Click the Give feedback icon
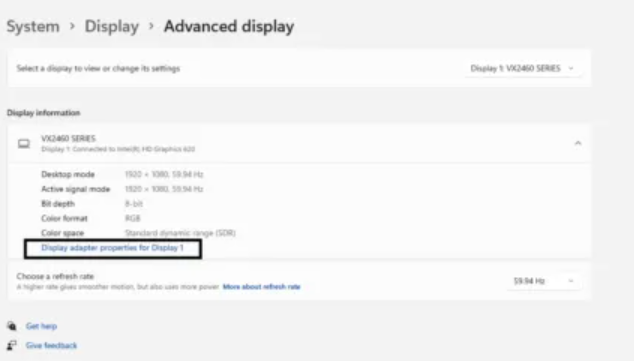This screenshot has height=361, width=634. (x=12, y=345)
